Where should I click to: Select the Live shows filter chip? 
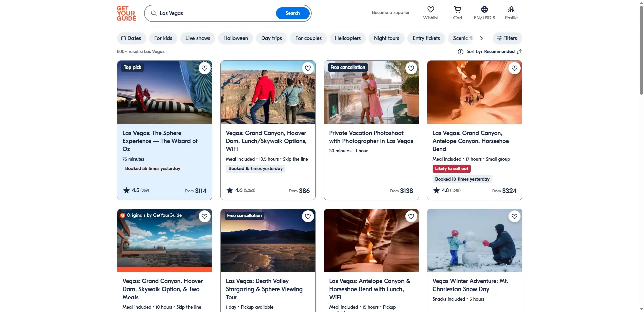[x=198, y=38]
